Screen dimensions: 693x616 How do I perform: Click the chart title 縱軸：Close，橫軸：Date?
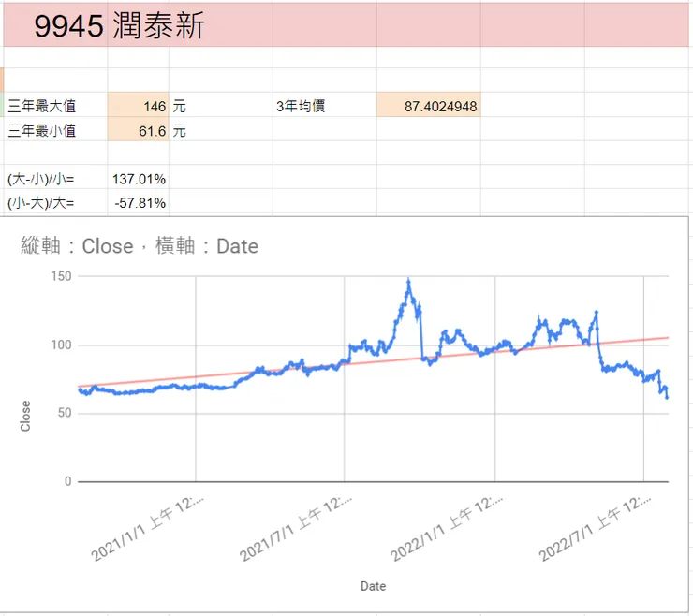(x=140, y=245)
